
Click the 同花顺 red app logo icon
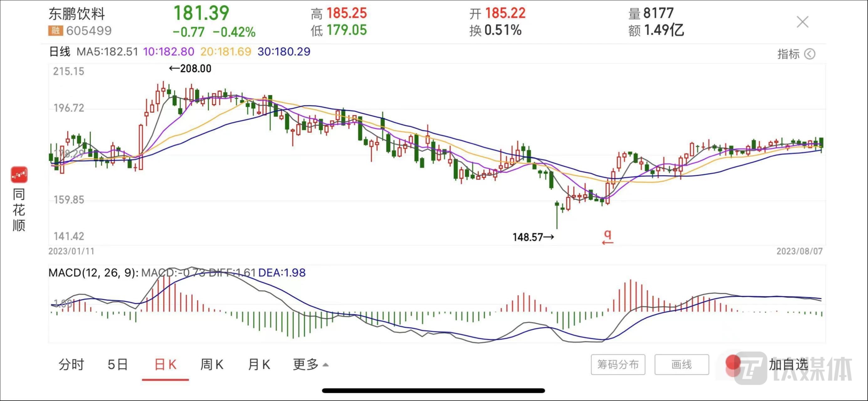click(x=19, y=174)
